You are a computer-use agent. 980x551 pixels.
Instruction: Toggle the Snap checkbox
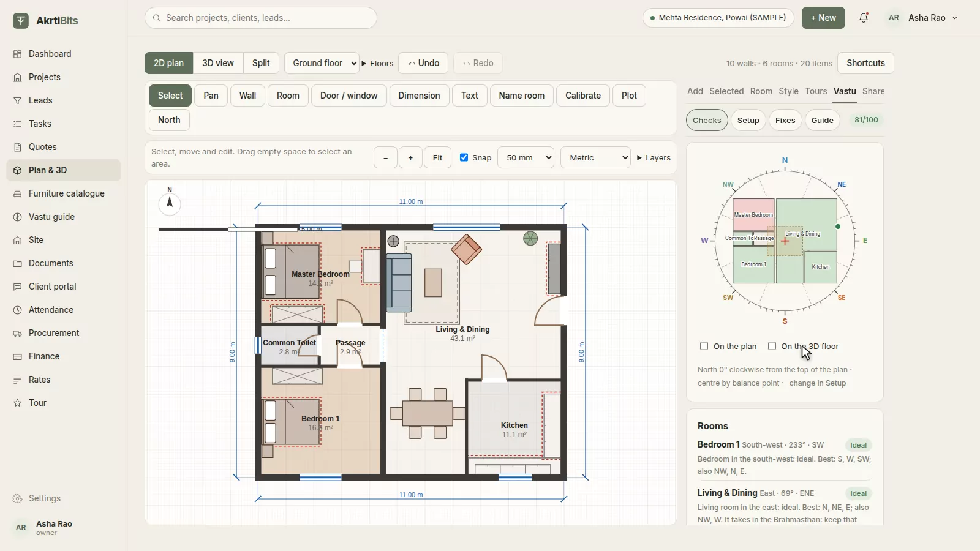click(464, 157)
